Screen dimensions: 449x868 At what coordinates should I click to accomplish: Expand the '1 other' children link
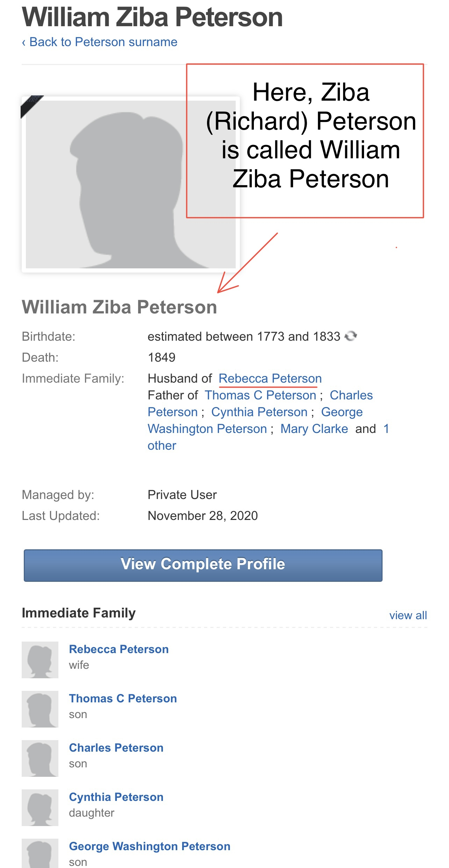pos(162,446)
